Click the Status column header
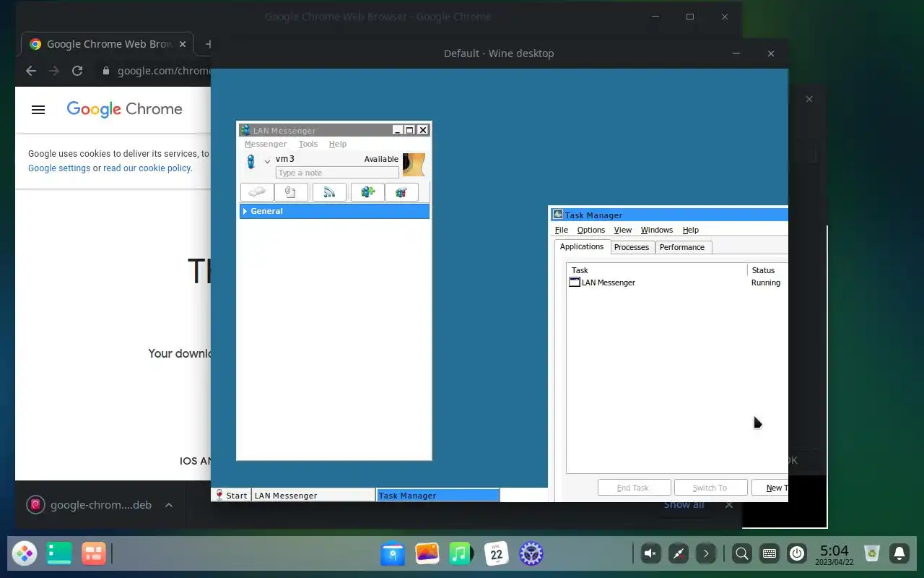Viewport: 924px width, 578px height. click(768, 270)
